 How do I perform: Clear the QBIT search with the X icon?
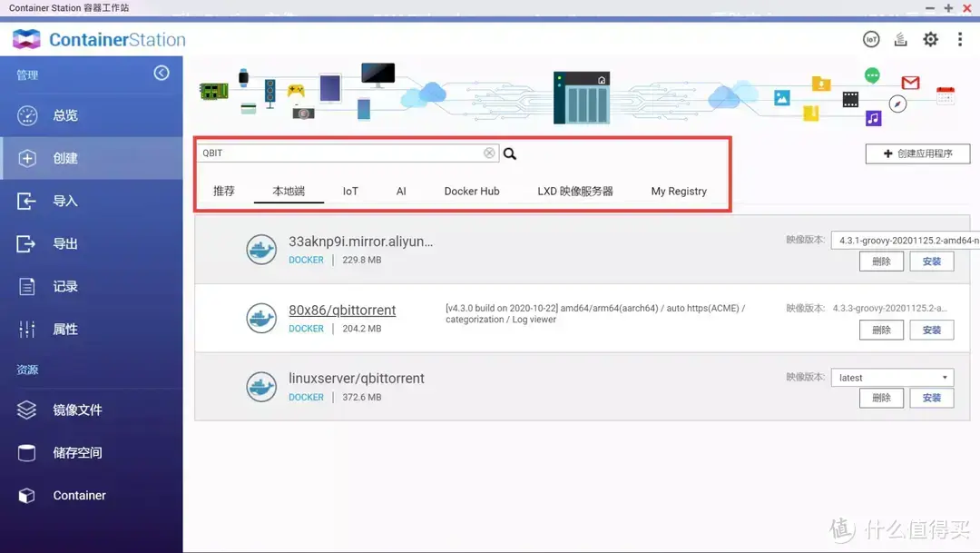(489, 152)
